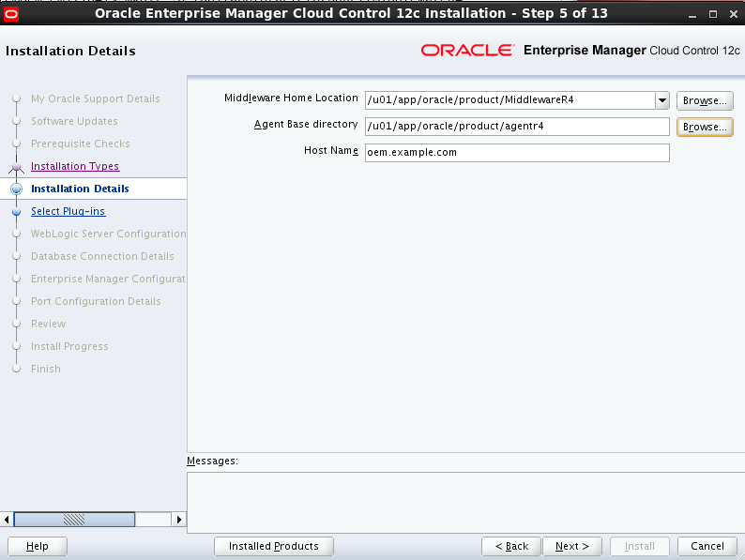This screenshot has width=745, height=560.
Task: Select the Installation Details step
Action: [80, 189]
